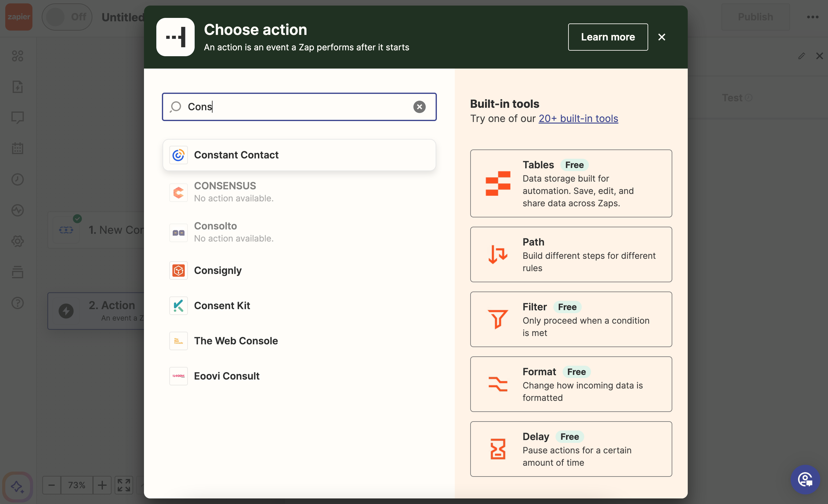Close the Choose action dialog
This screenshot has height=504, width=828.
661,37
